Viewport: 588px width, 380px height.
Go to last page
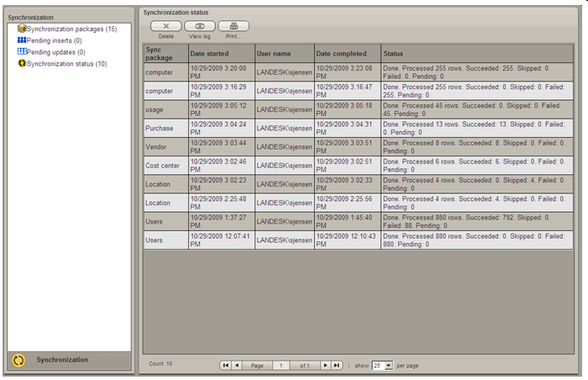[337, 366]
